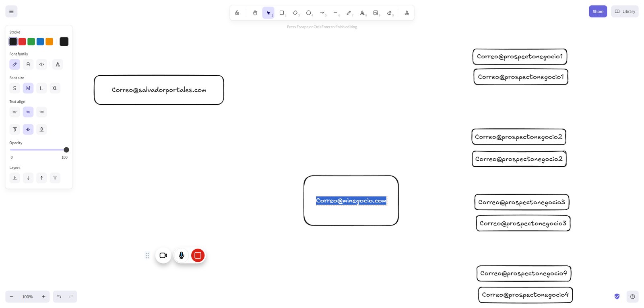Align text to the left

pos(15,112)
